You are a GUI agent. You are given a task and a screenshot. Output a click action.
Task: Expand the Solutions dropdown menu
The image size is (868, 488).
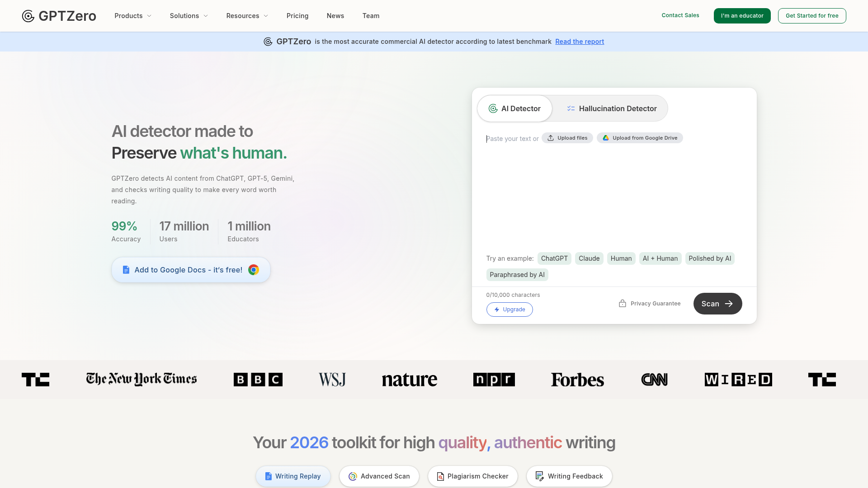(x=189, y=16)
